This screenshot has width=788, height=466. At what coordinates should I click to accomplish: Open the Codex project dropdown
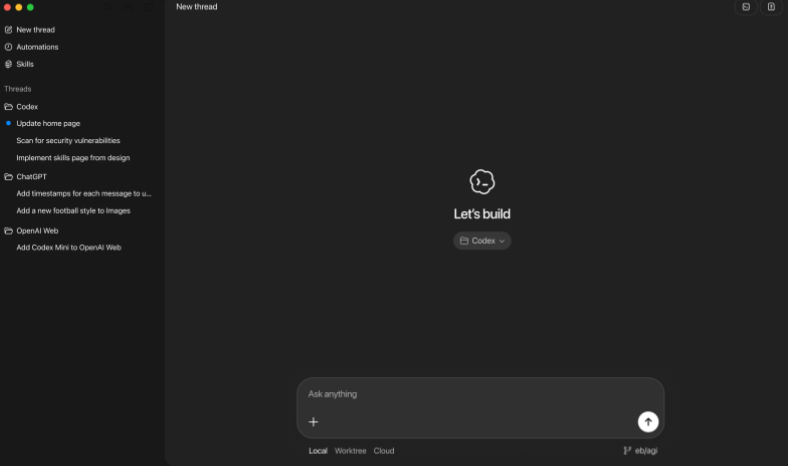(482, 241)
